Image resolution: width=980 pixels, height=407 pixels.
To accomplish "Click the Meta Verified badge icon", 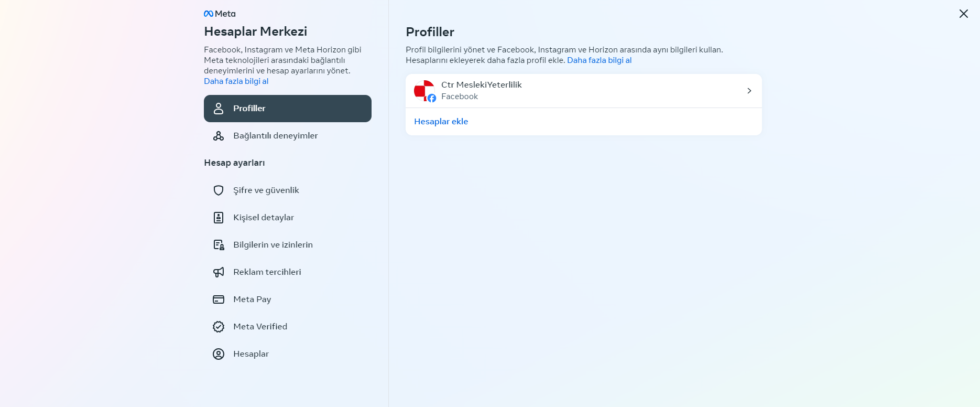I will click(x=219, y=327).
